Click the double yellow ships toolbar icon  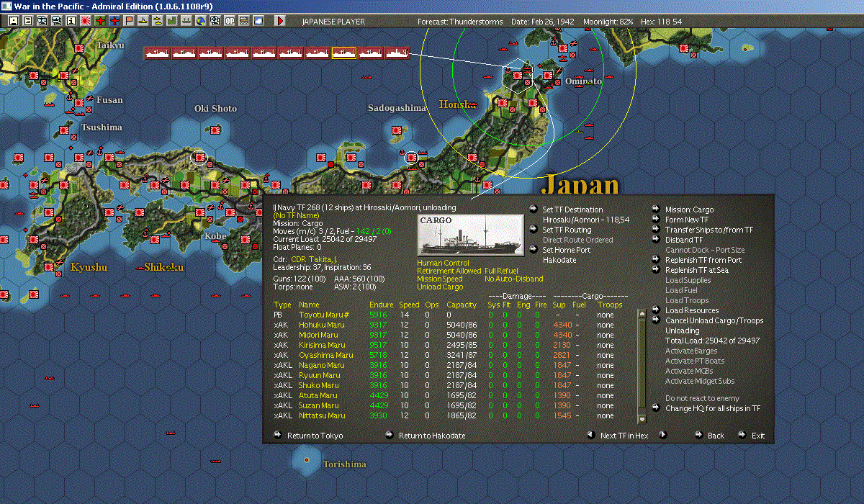[158, 21]
